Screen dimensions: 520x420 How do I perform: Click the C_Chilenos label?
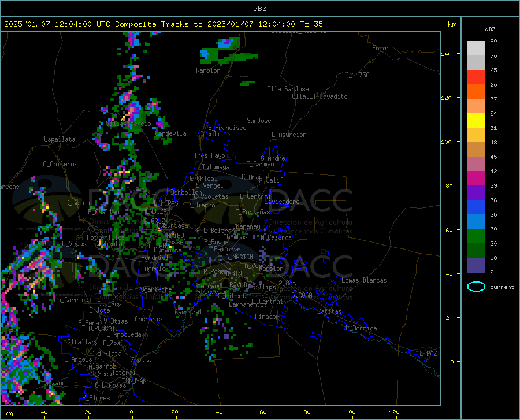60,164
